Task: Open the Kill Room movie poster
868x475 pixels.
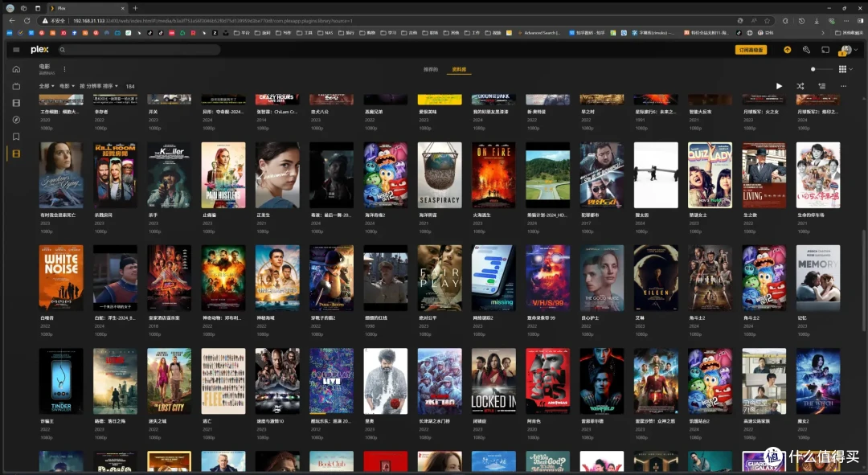Action: pyautogui.click(x=115, y=175)
